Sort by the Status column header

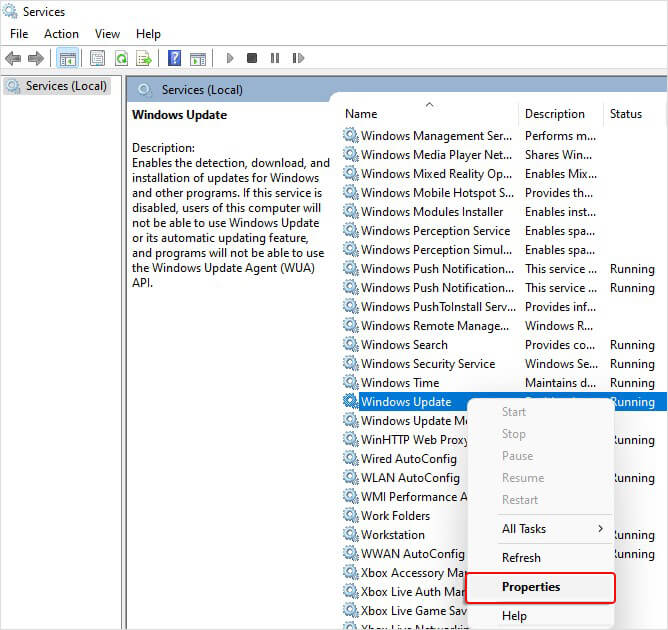625,114
